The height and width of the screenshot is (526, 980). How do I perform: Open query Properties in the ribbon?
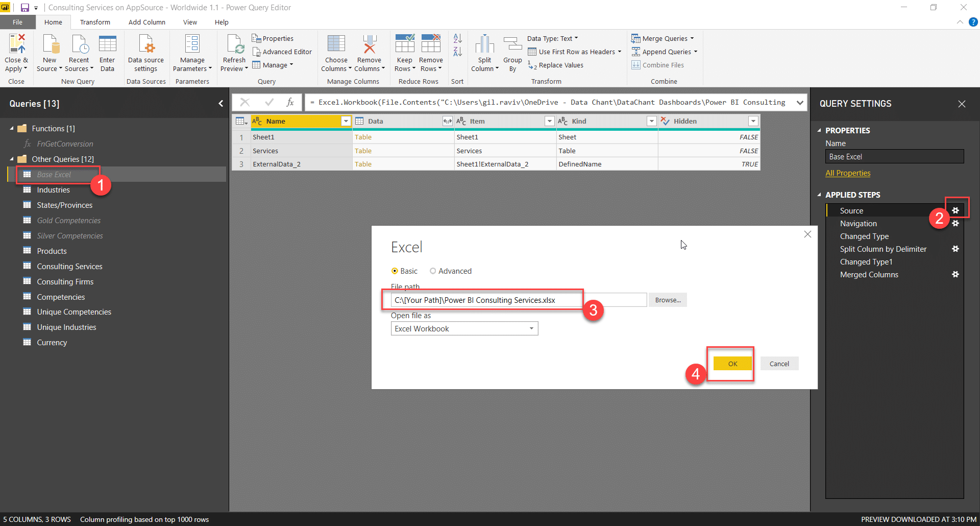click(x=273, y=38)
